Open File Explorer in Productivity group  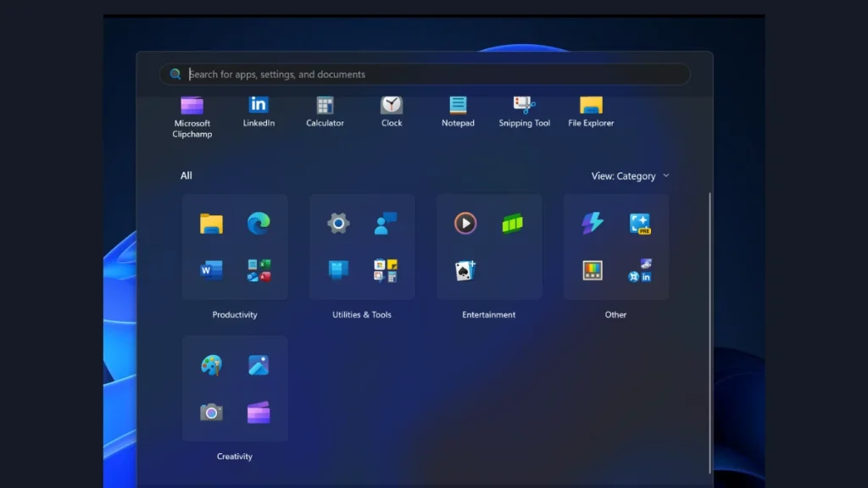(x=211, y=224)
